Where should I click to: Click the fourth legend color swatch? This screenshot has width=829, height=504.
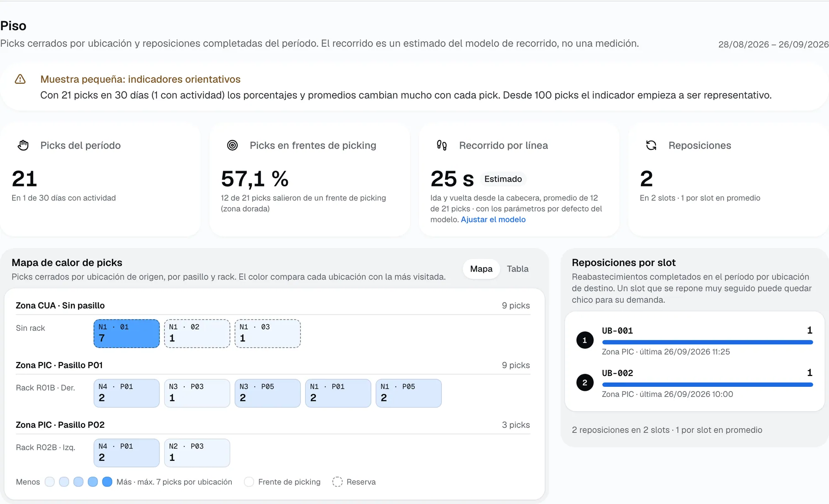coord(93,482)
